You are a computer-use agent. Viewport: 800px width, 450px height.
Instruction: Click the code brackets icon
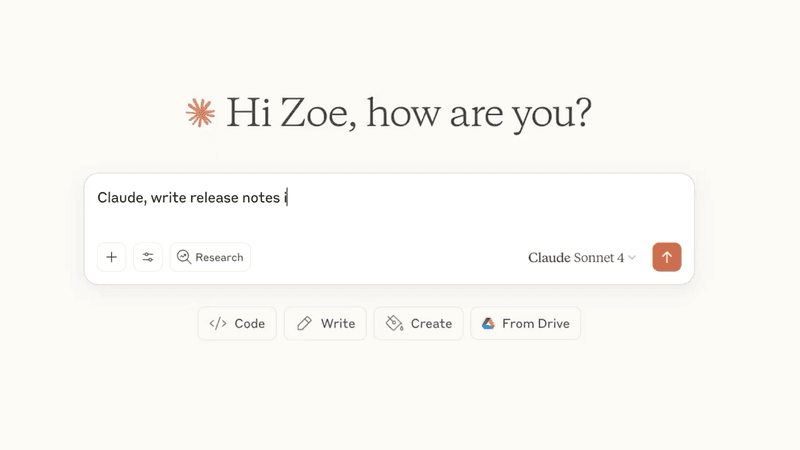(218, 323)
